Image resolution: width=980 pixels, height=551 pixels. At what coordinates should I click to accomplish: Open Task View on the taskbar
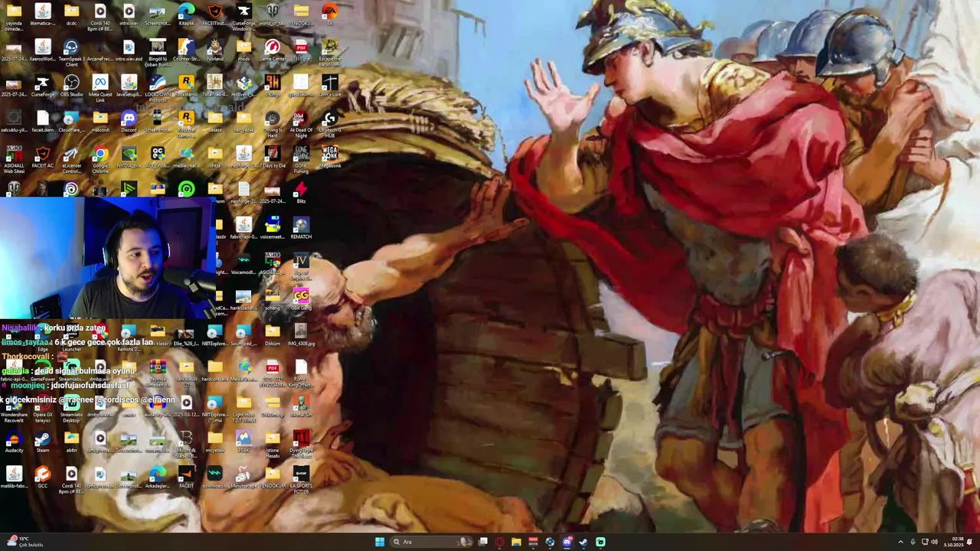point(483,542)
